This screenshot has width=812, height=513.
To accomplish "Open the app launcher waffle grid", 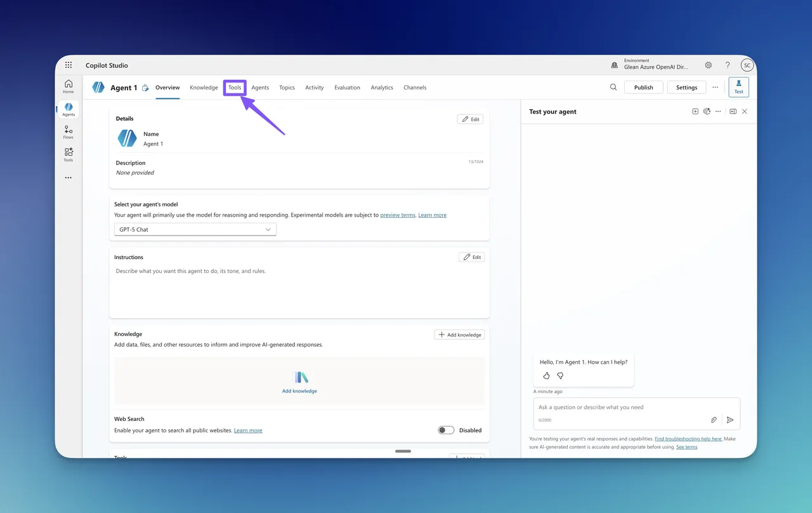I will click(x=69, y=65).
